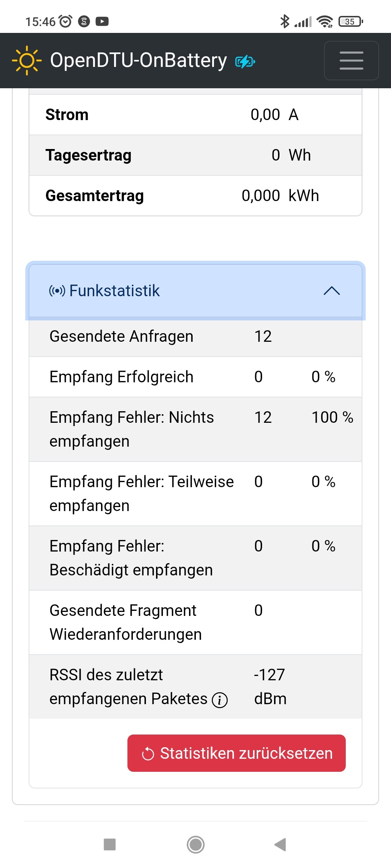
Task: Tap the Wi-Fi status icon
Action: tap(325, 22)
